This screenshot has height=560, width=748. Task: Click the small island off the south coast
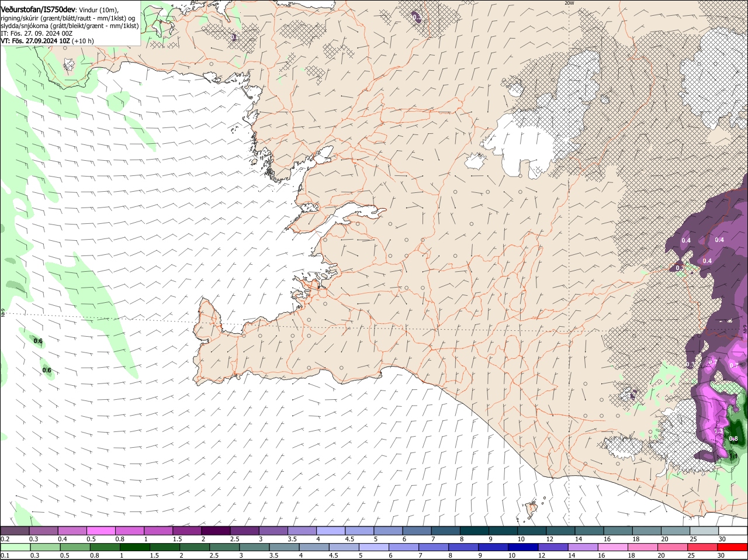point(531,509)
